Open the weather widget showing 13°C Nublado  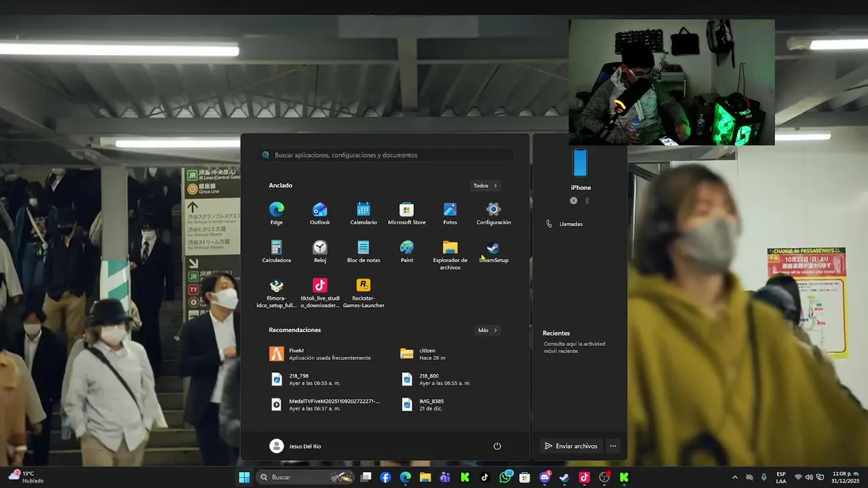click(26, 477)
